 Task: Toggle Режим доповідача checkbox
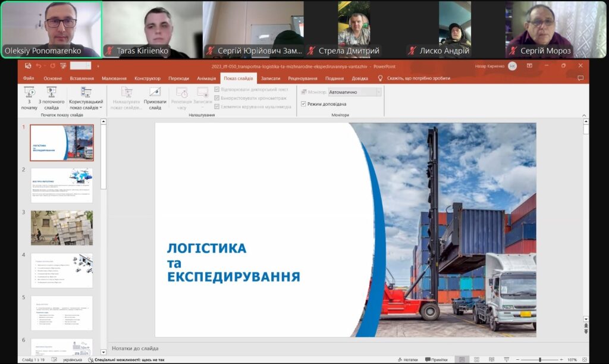tap(303, 103)
